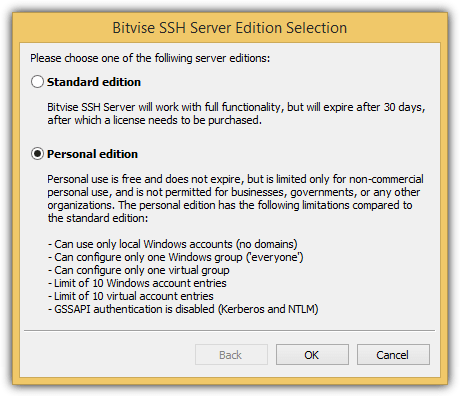Click 'GSSAPI authentication is disabled' line
Image resolution: width=460 pixels, height=396 pixels.
[x=183, y=309]
